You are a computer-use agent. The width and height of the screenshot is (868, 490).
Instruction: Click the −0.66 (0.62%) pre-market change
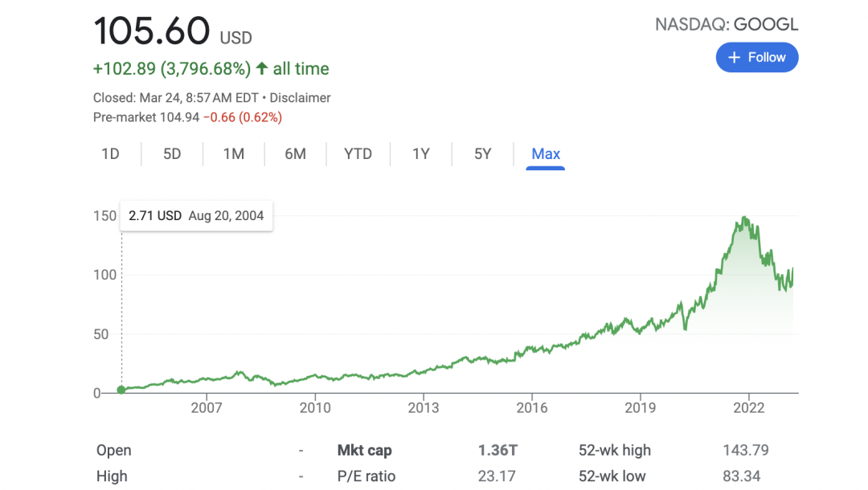243,117
